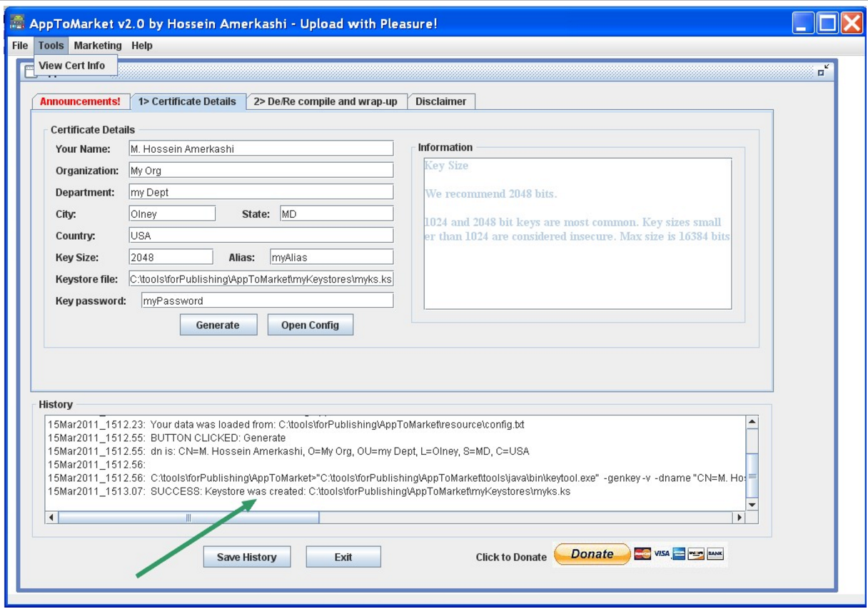Screen dimensions: 868x609
Task: Click the Generate button
Action: (x=218, y=324)
